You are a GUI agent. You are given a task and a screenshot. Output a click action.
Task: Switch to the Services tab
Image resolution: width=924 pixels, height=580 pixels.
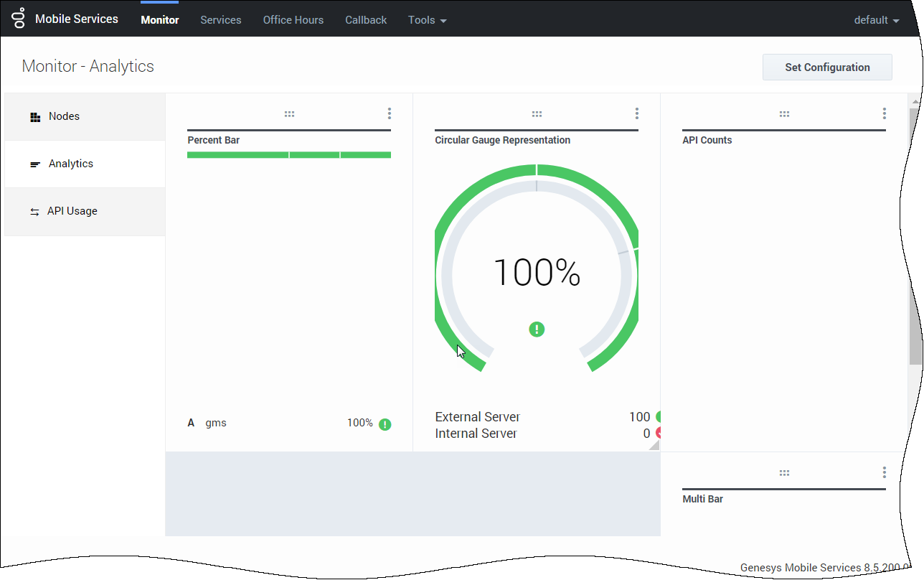(x=220, y=20)
